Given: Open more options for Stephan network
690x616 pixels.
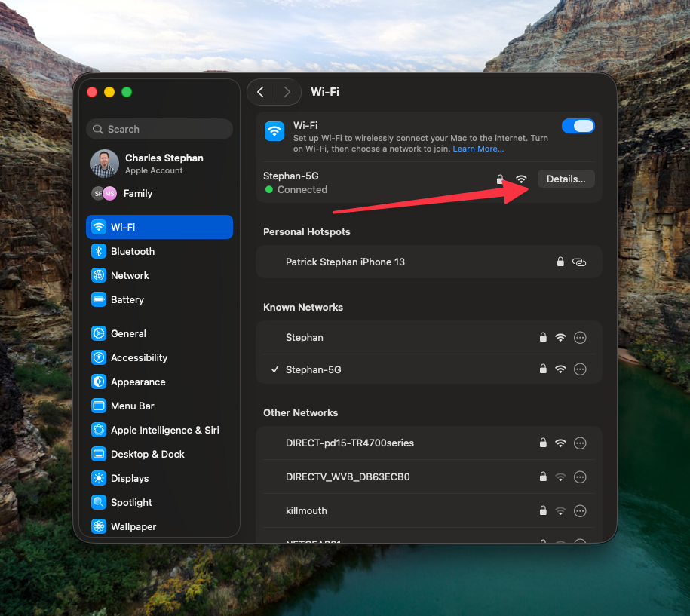Looking at the screenshot, I should 580,337.
